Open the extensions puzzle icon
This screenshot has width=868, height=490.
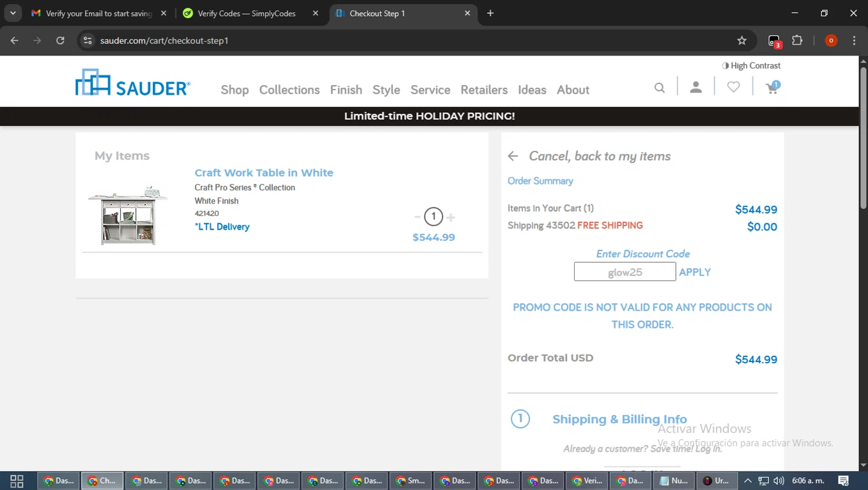click(x=797, y=40)
